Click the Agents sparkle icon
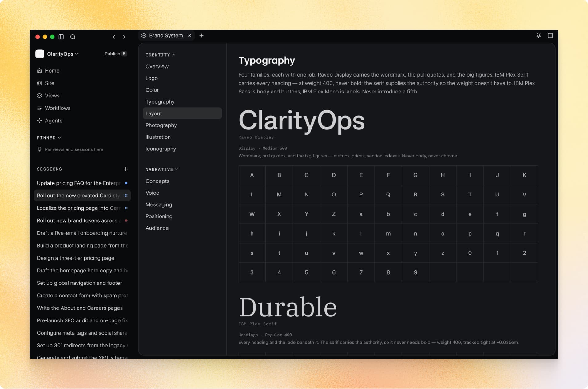This screenshot has height=389, width=588. click(x=39, y=121)
